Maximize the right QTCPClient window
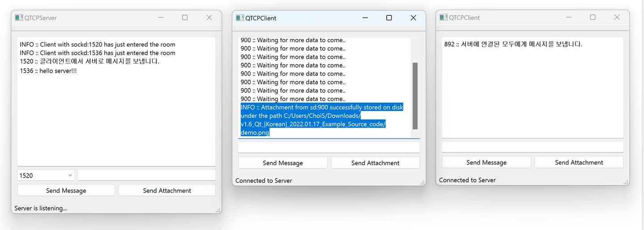 [593, 17]
